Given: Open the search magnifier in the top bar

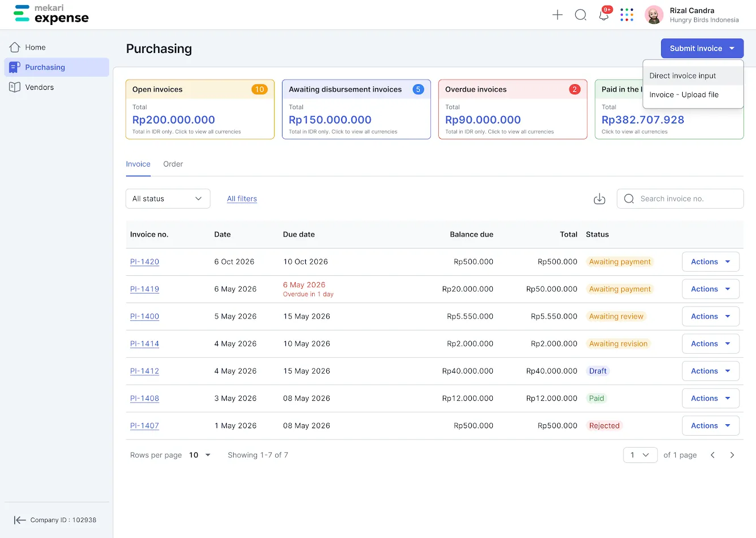Looking at the screenshot, I should tap(580, 15).
